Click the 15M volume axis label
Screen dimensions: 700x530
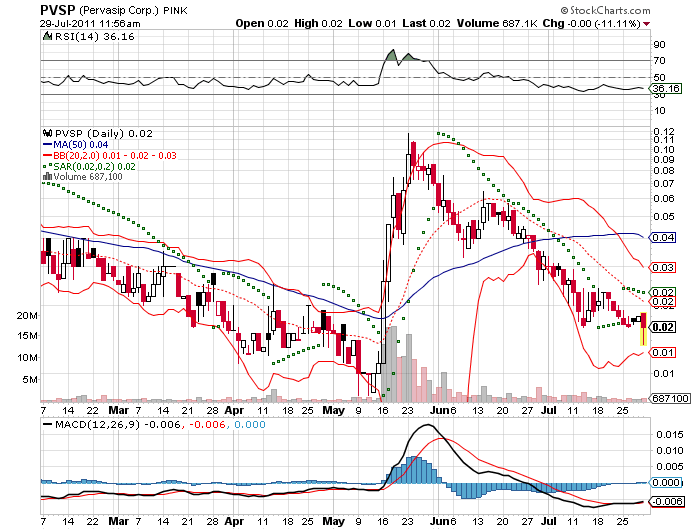coord(27,336)
